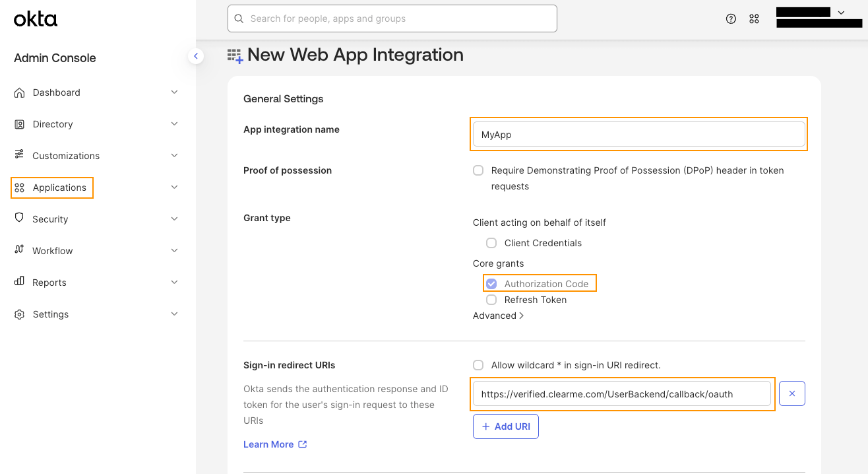
Task: Click Client acting on behalf of itself text
Action: (540, 222)
